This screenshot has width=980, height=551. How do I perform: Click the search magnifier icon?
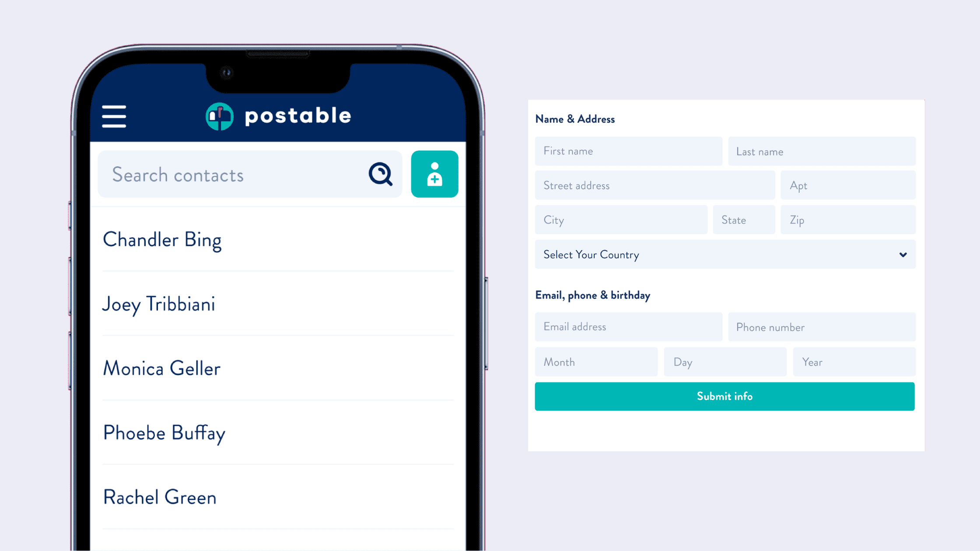point(381,175)
